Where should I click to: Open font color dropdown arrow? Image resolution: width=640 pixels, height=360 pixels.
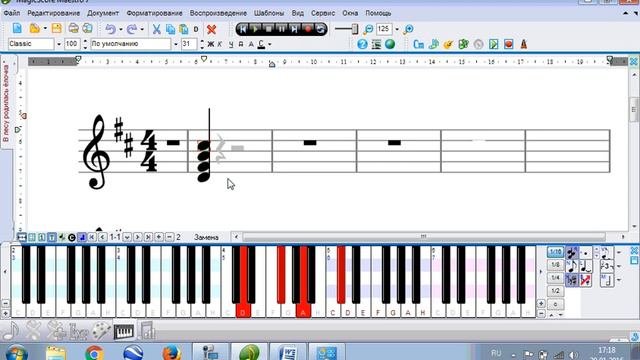[270, 44]
